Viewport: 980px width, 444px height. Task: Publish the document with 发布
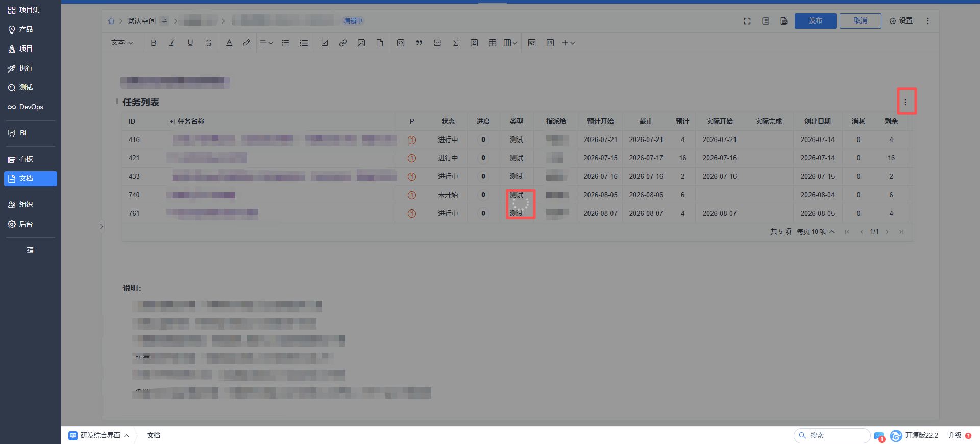(x=815, y=21)
